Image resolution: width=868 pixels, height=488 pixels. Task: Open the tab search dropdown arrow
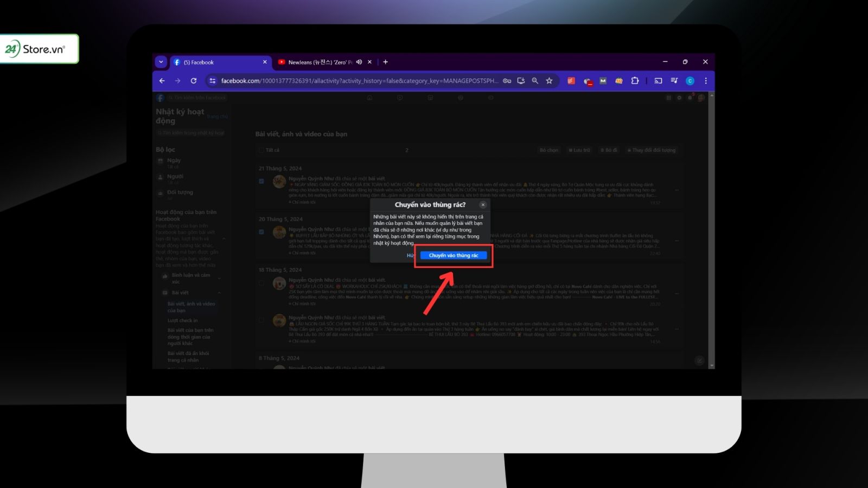[161, 62]
